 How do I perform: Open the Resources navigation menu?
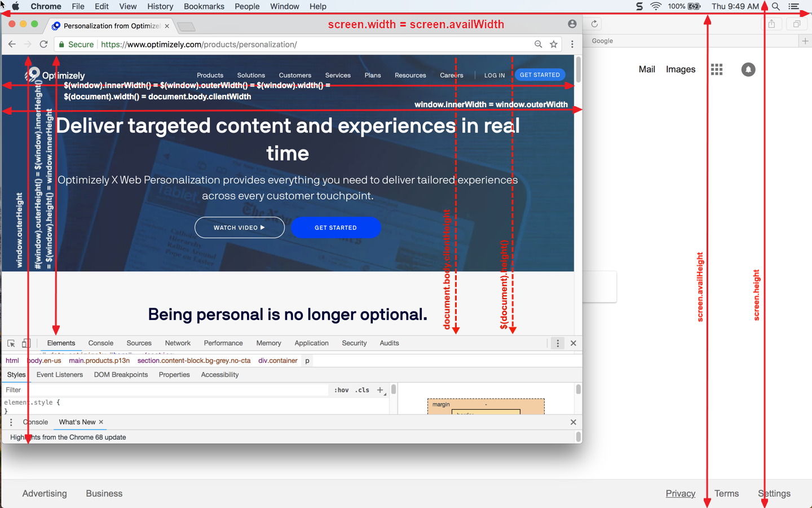tap(411, 75)
